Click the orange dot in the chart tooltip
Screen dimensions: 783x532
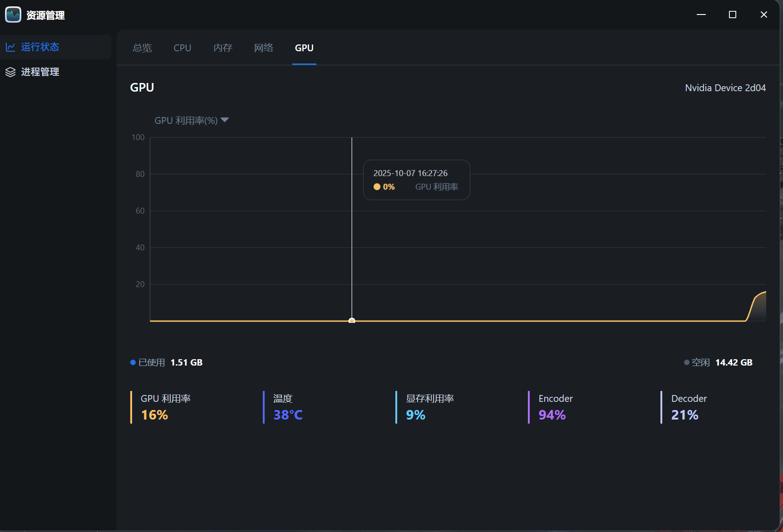tap(377, 187)
